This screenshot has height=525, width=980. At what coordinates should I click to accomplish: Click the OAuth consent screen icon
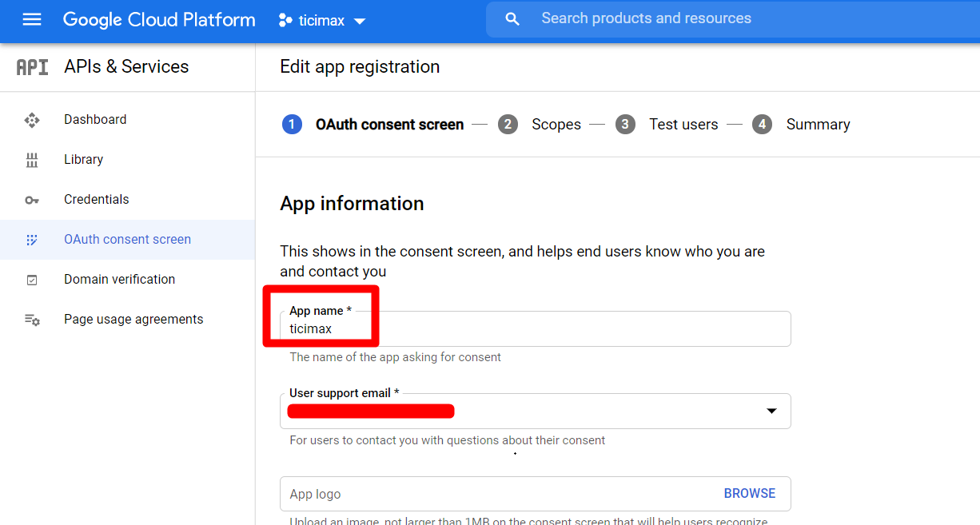point(32,240)
